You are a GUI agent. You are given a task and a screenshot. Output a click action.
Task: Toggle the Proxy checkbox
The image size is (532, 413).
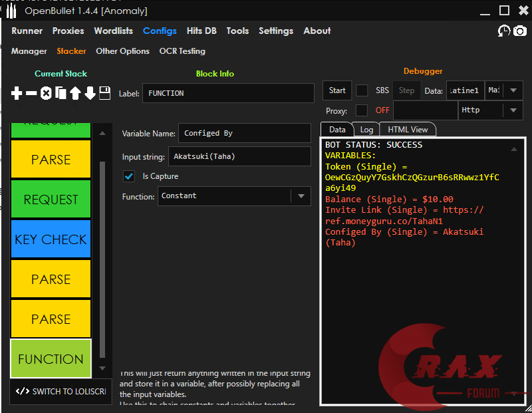point(362,110)
